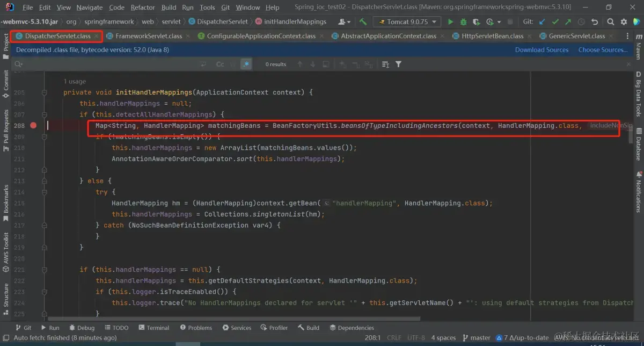Open the Terminal tool window
The image size is (644, 346).
[153, 328]
